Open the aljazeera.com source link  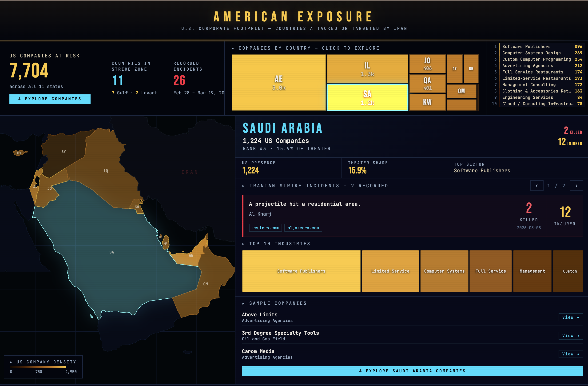[x=303, y=228]
